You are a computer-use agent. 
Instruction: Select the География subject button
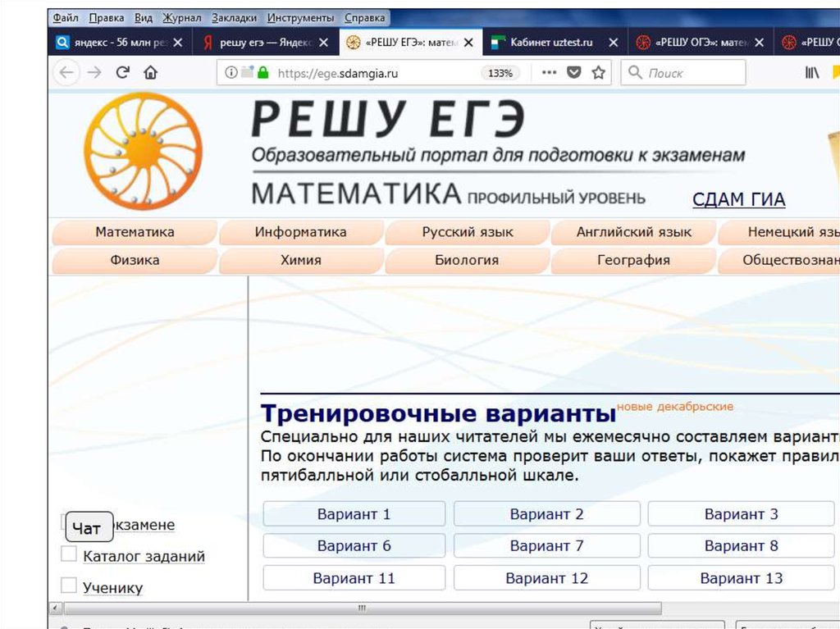coord(634,260)
